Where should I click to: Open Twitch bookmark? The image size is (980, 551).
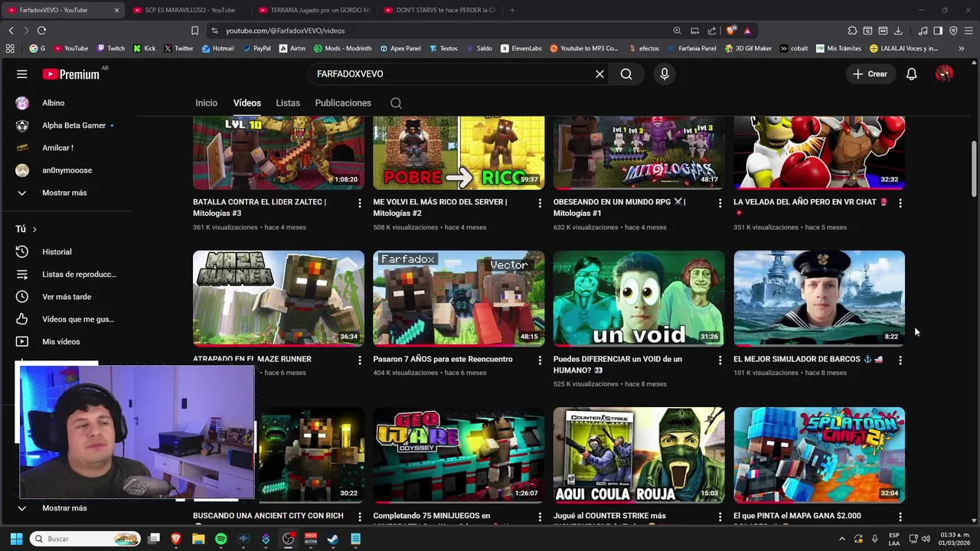click(x=111, y=48)
